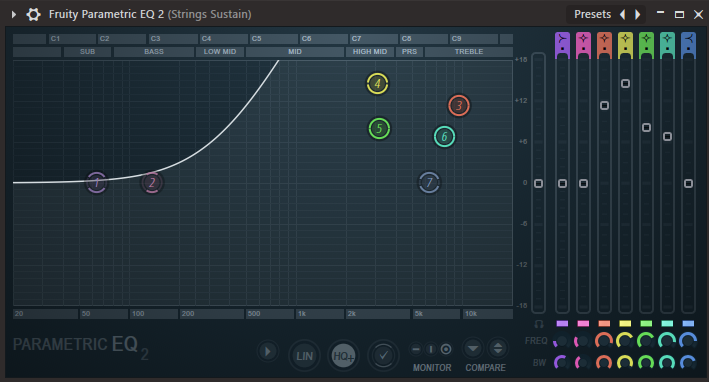
Task: Click band 7 blue gain slider handle
Action: point(688,184)
